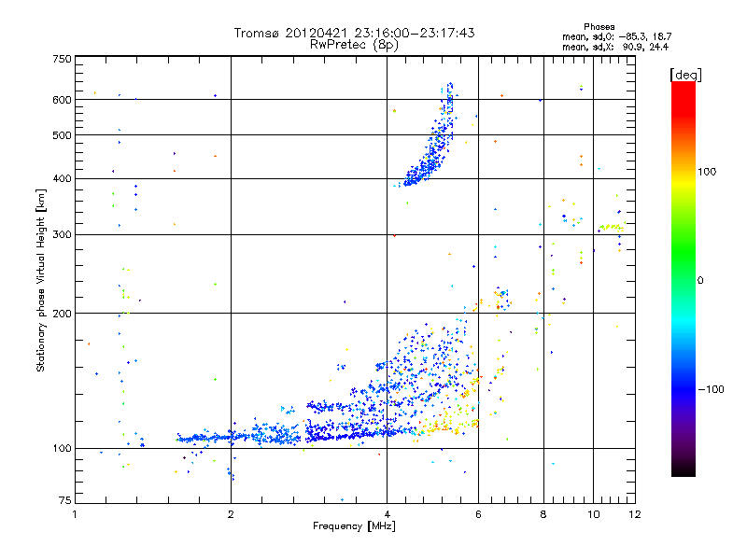Click the '12' x-axis tick label
The image size is (747, 560).
point(635,514)
